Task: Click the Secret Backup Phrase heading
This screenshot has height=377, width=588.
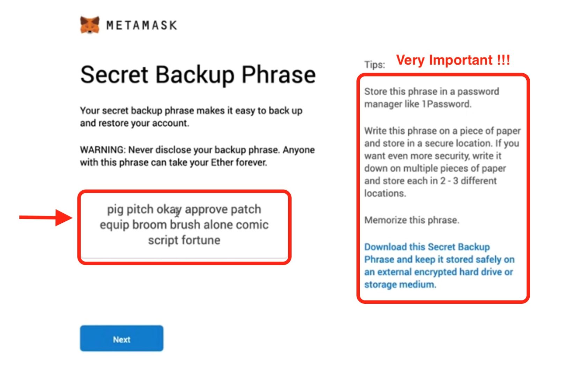Action: coord(198,75)
